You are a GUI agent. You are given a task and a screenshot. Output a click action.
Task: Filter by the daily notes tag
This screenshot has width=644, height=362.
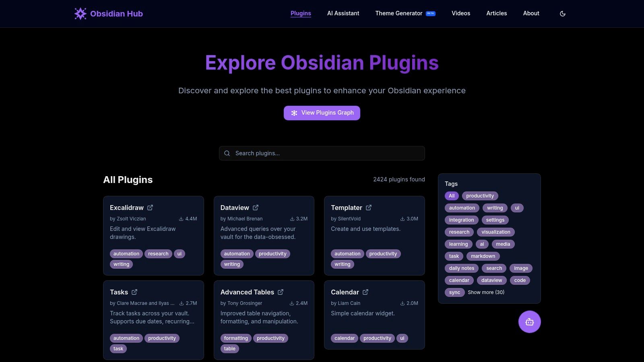(461, 268)
